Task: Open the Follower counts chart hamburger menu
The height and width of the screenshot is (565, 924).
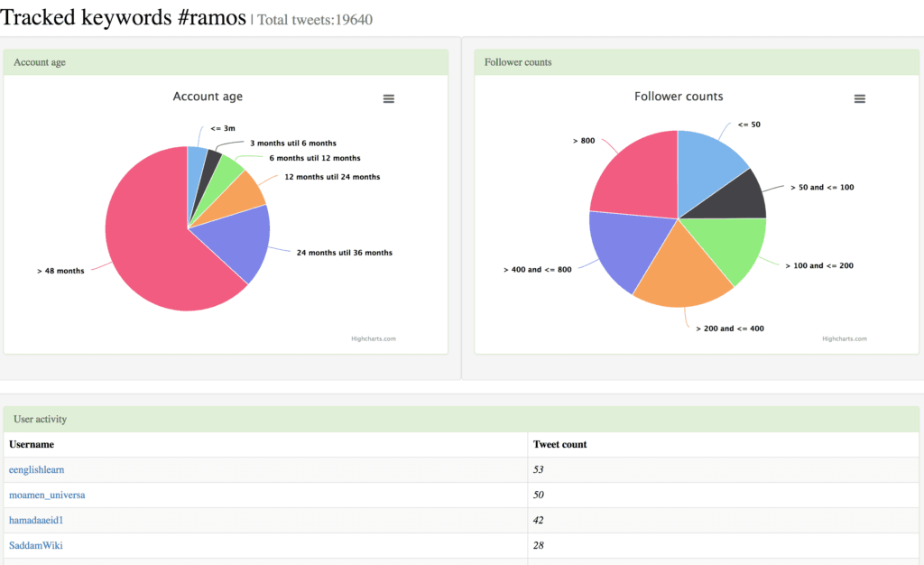Action: pyautogui.click(x=859, y=98)
